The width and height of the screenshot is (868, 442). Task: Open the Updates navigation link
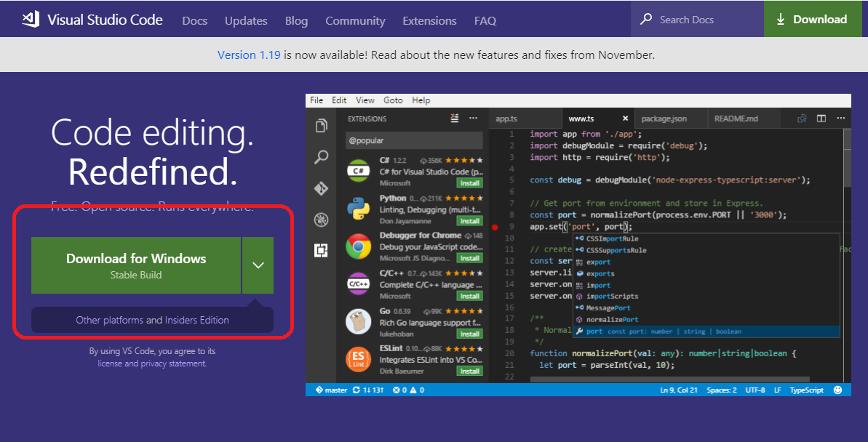(x=246, y=21)
